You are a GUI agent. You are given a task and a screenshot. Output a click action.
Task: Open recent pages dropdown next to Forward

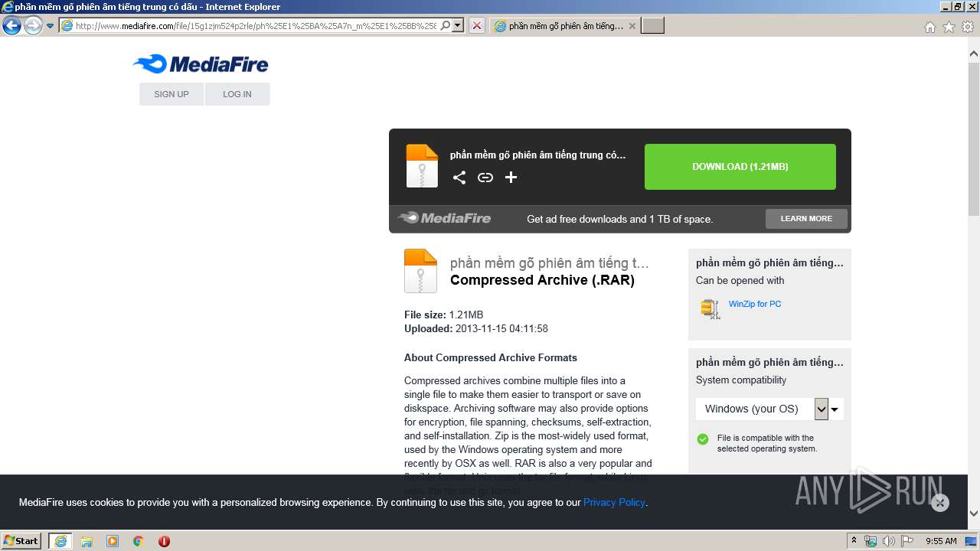(51, 26)
